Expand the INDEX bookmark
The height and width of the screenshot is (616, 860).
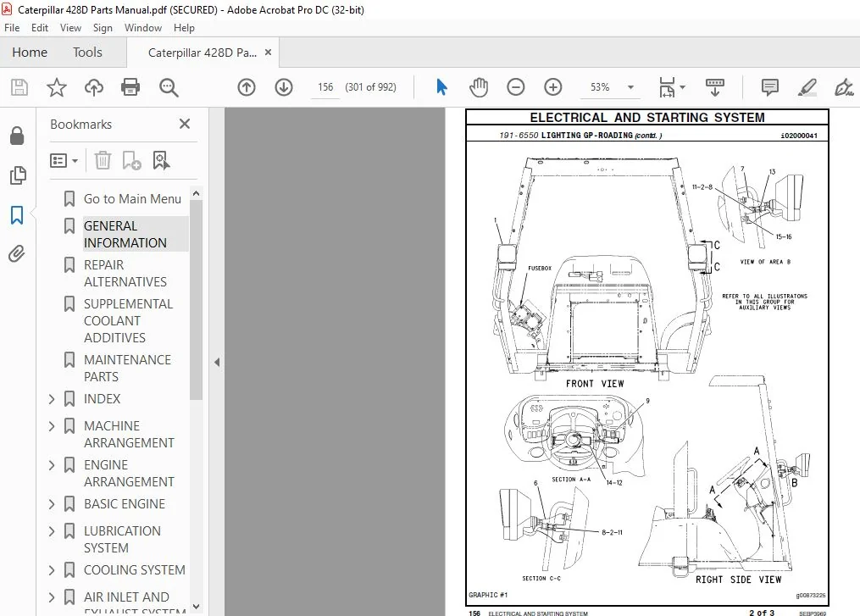tap(52, 399)
